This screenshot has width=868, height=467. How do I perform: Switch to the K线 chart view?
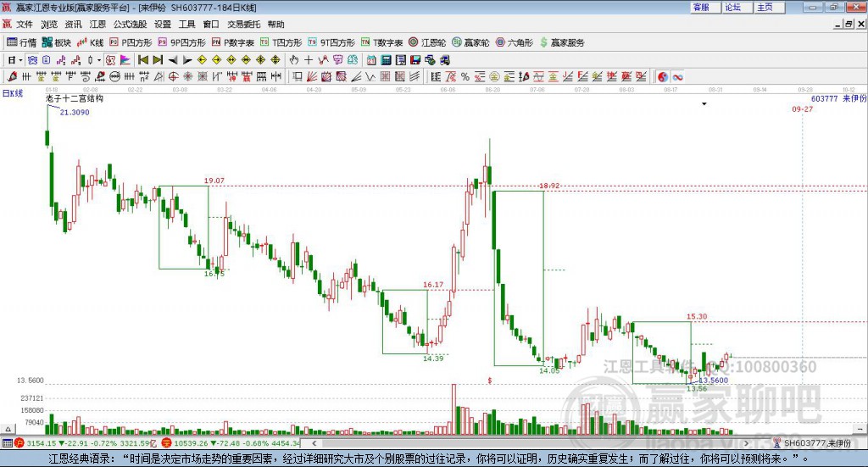click(90, 42)
